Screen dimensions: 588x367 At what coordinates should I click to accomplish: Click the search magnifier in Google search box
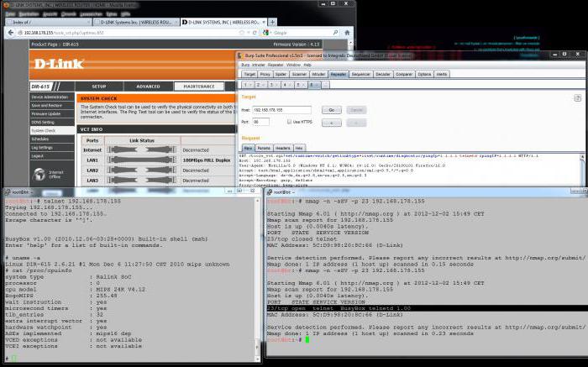[335, 33]
